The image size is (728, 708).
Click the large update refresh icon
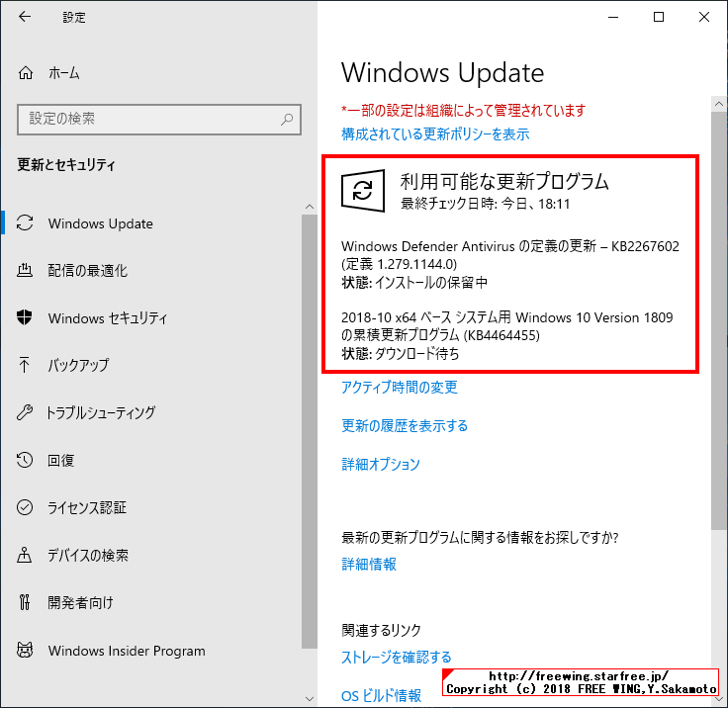tap(363, 191)
